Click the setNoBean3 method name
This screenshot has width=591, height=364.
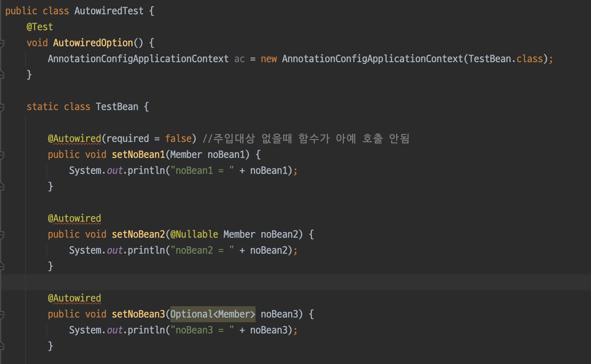click(138, 314)
